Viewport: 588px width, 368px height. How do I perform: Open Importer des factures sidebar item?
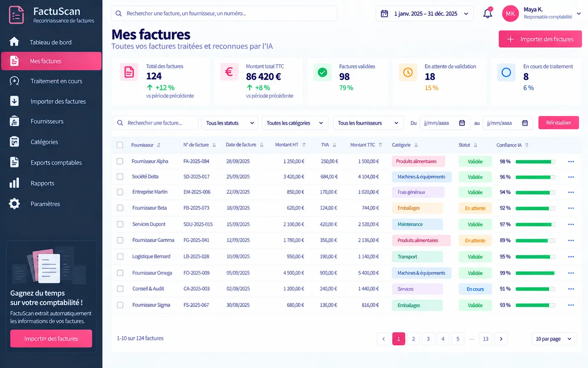click(x=51, y=101)
